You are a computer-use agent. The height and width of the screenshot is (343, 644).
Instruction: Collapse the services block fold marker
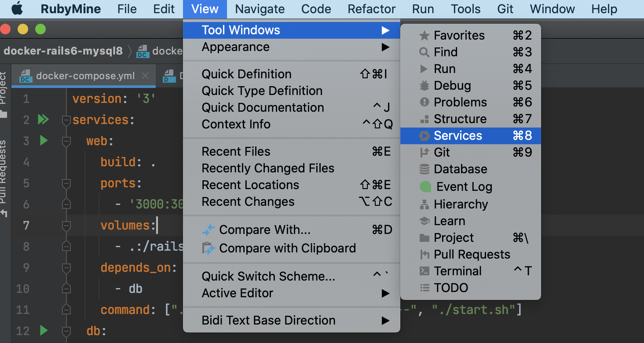66,120
